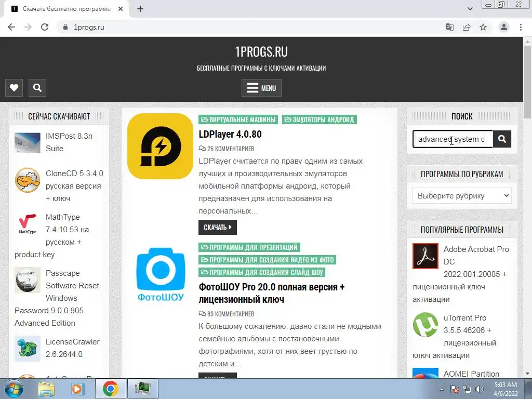Open the CloneCD 5.3.4.0 link
Viewport: 532px width, 399px height.
74,186
